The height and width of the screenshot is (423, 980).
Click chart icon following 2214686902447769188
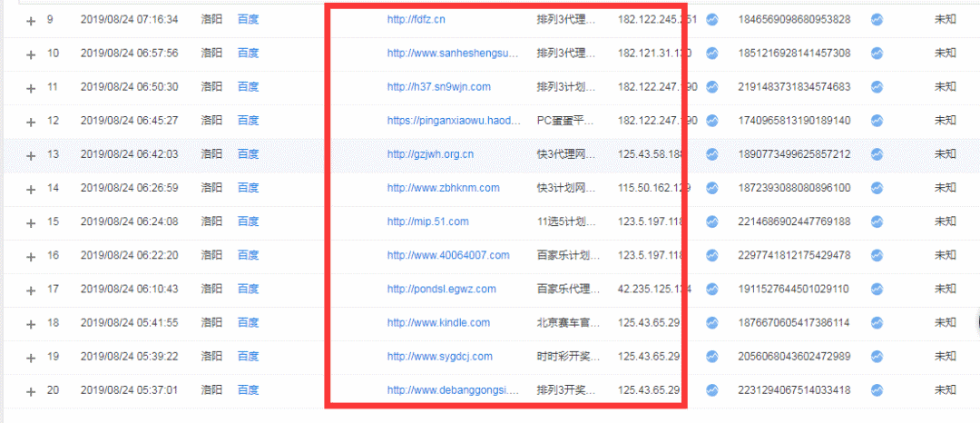click(x=877, y=221)
